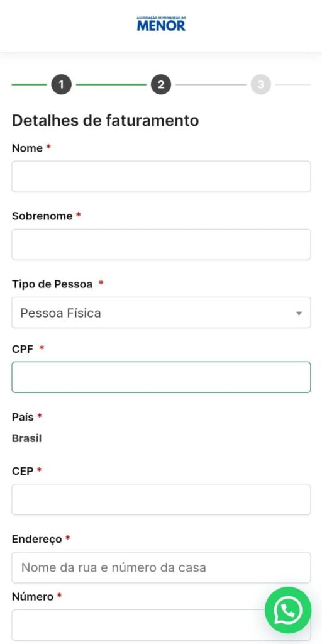Select the step 2 indicator

coord(161,85)
